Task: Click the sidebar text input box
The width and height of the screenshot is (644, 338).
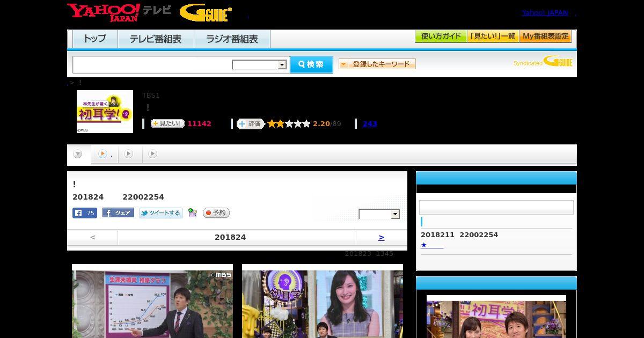Action: (496, 208)
